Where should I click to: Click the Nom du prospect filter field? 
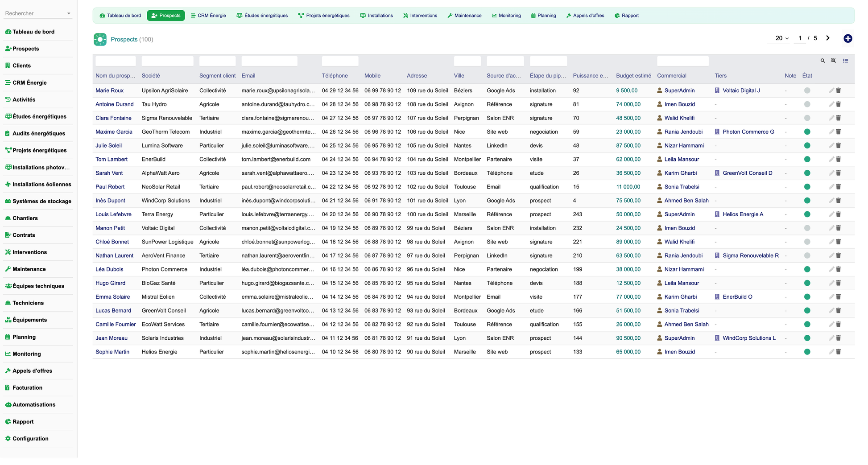click(x=116, y=61)
